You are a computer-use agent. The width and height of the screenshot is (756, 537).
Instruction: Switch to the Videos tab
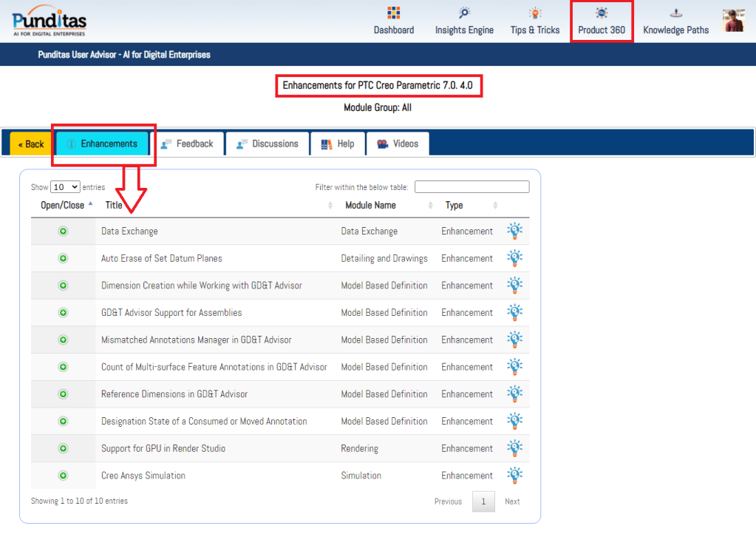(397, 144)
